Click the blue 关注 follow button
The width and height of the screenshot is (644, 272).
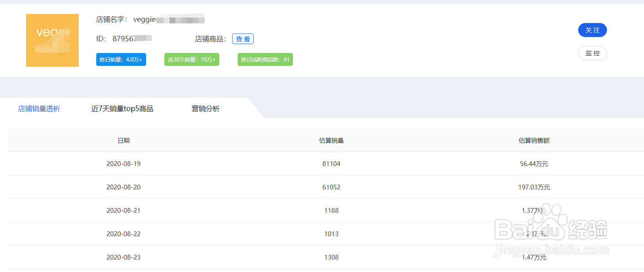592,30
